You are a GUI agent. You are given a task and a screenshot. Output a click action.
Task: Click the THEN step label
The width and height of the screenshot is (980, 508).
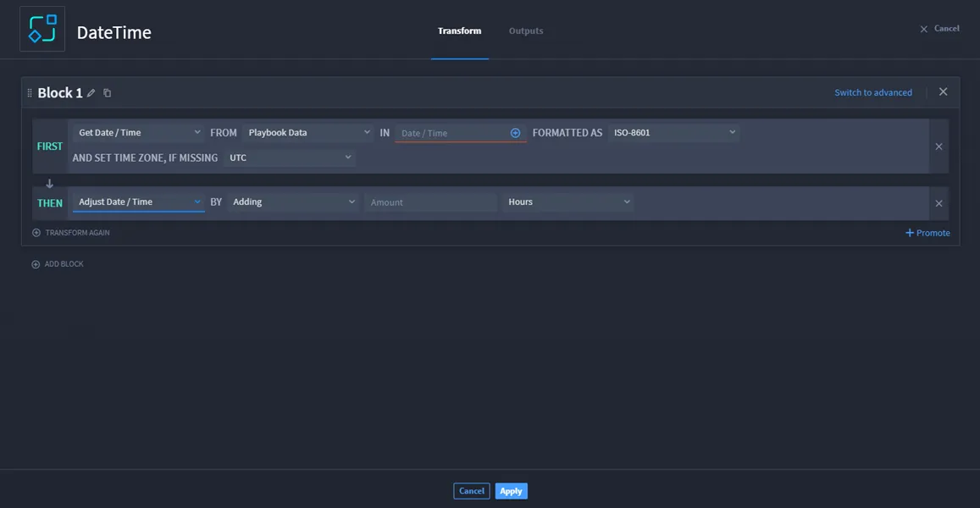point(50,203)
